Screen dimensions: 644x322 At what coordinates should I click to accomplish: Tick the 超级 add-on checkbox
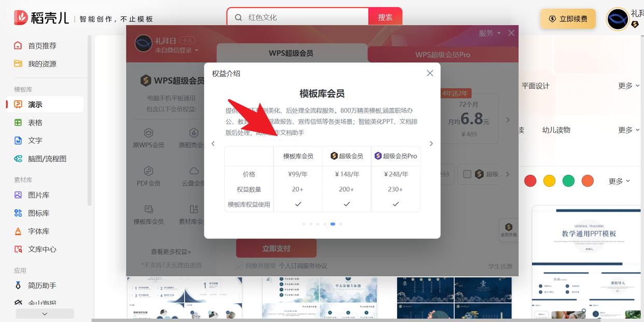[467, 174]
